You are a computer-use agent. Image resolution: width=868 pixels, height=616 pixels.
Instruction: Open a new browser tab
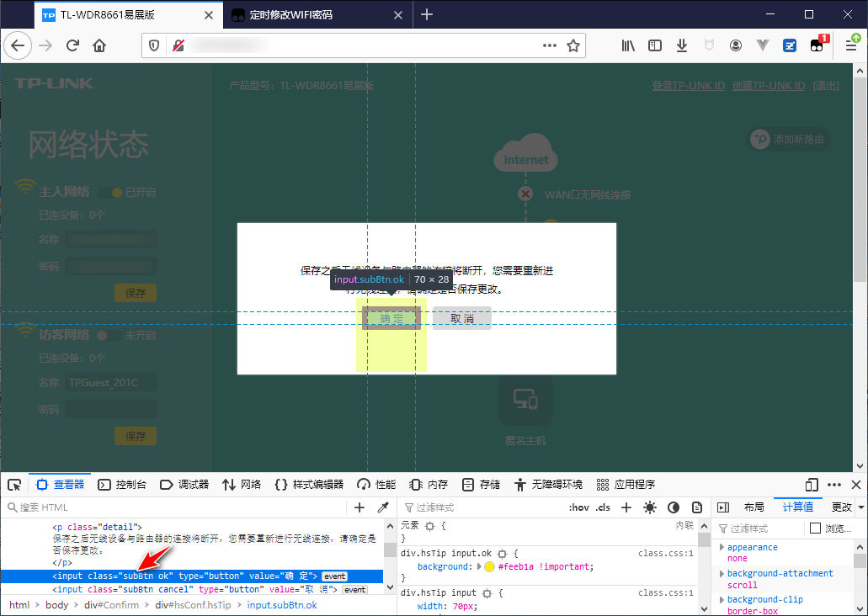coord(427,14)
